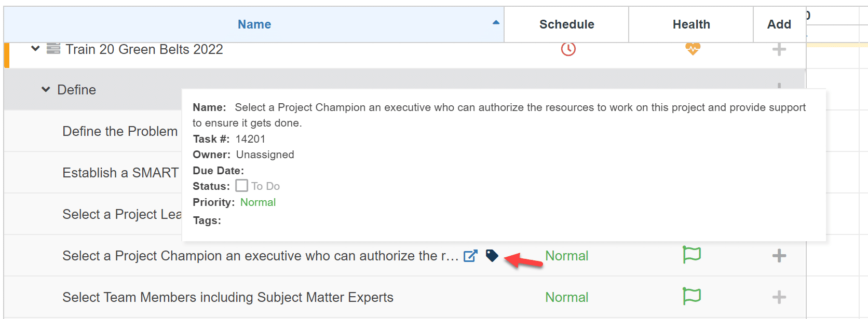Click the sort arrow on the Name column
868x319 pixels.
[x=495, y=23]
